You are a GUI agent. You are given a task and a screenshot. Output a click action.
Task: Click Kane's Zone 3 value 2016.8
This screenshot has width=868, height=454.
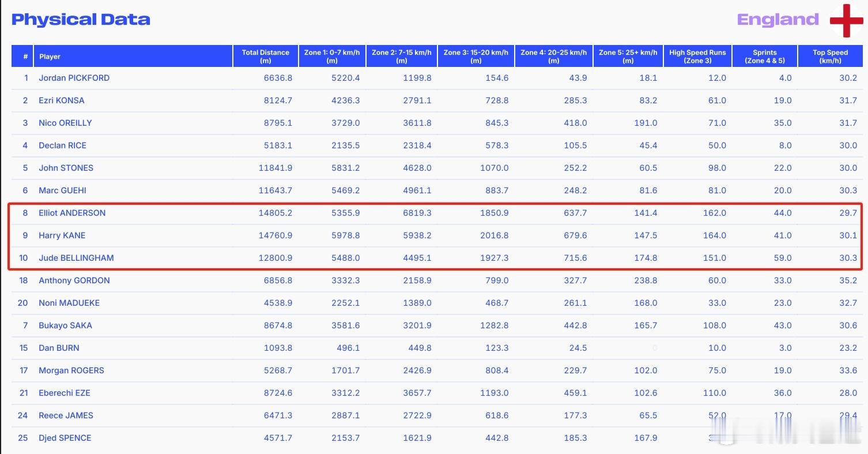click(x=494, y=235)
